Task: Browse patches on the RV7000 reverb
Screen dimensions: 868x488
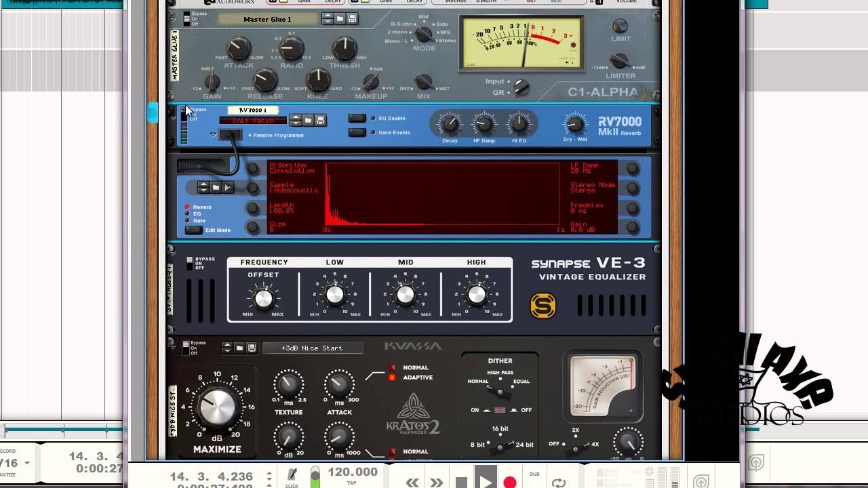Action: click(x=308, y=121)
